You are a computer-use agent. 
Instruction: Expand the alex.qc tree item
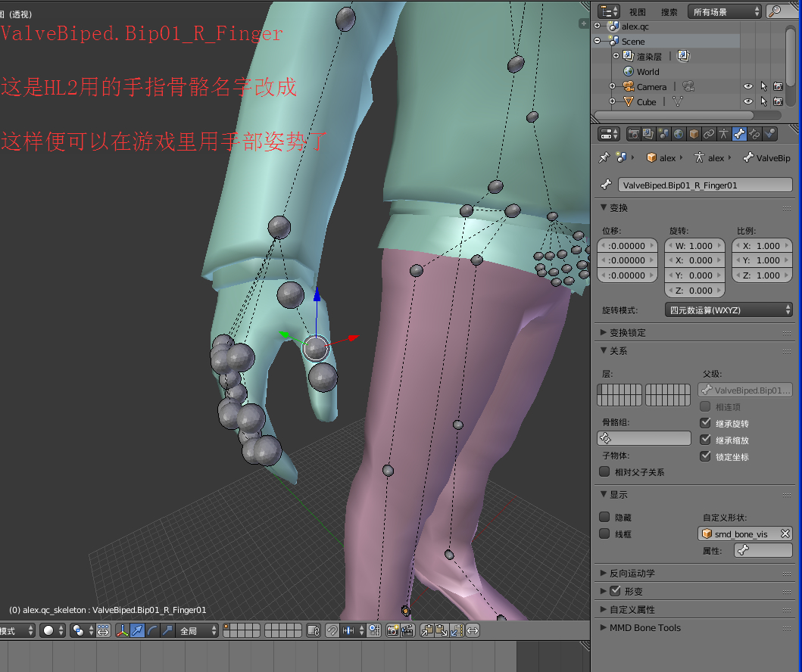(x=598, y=26)
